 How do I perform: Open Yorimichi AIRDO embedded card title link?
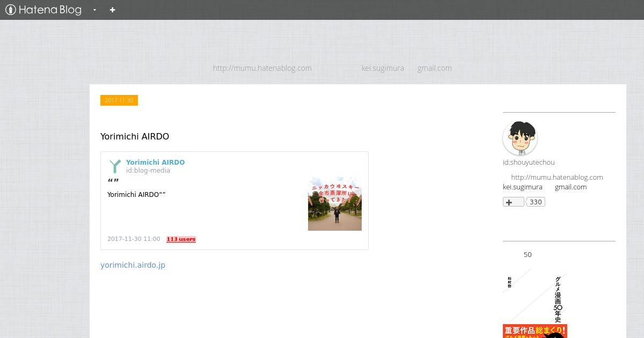(155, 162)
